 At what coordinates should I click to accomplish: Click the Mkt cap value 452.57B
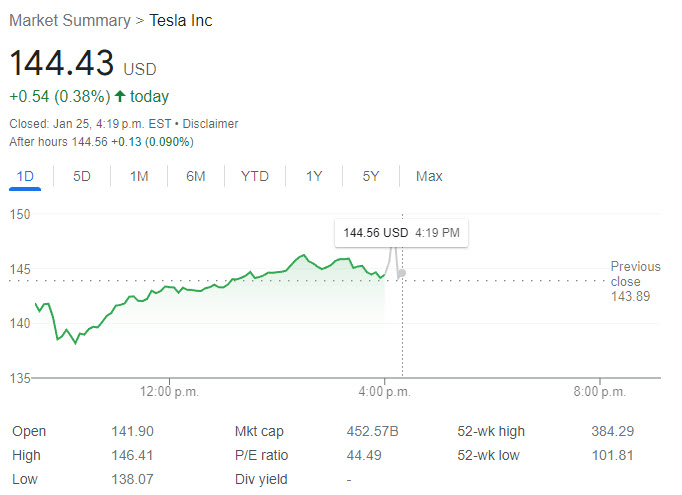(372, 432)
